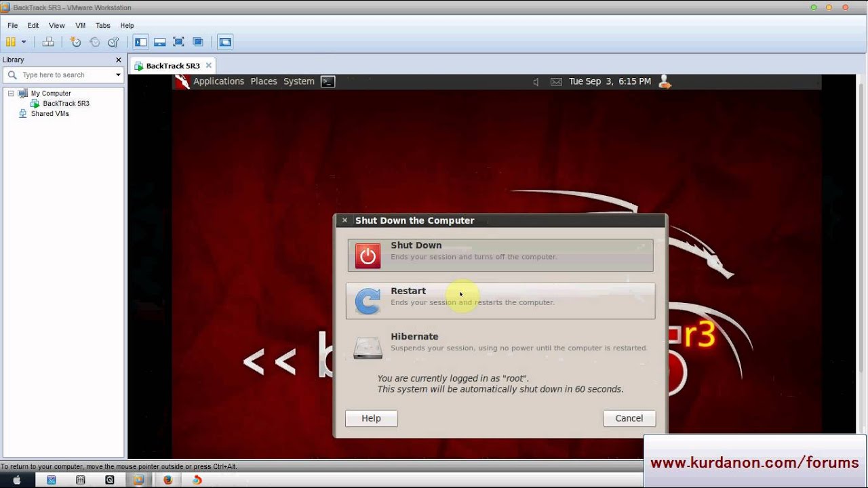Open the Tabs menu
Viewport: 868px width, 488px height.
coord(103,26)
